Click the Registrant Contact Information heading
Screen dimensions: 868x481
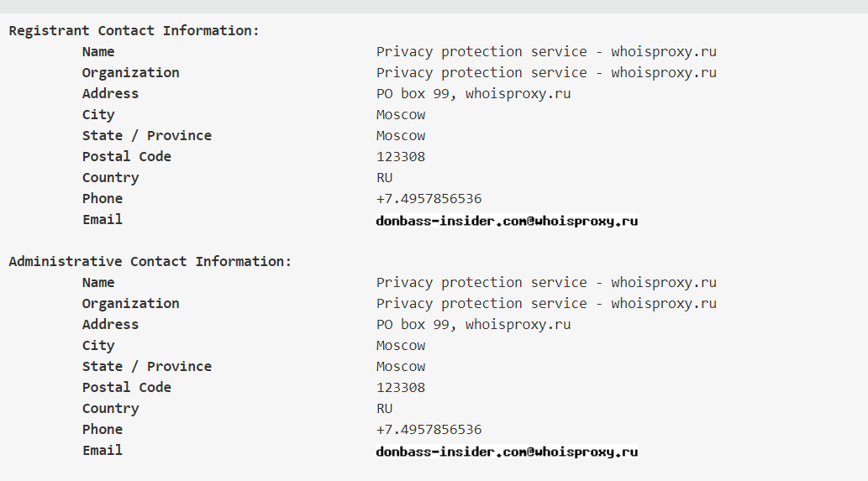click(x=134, y=31)
